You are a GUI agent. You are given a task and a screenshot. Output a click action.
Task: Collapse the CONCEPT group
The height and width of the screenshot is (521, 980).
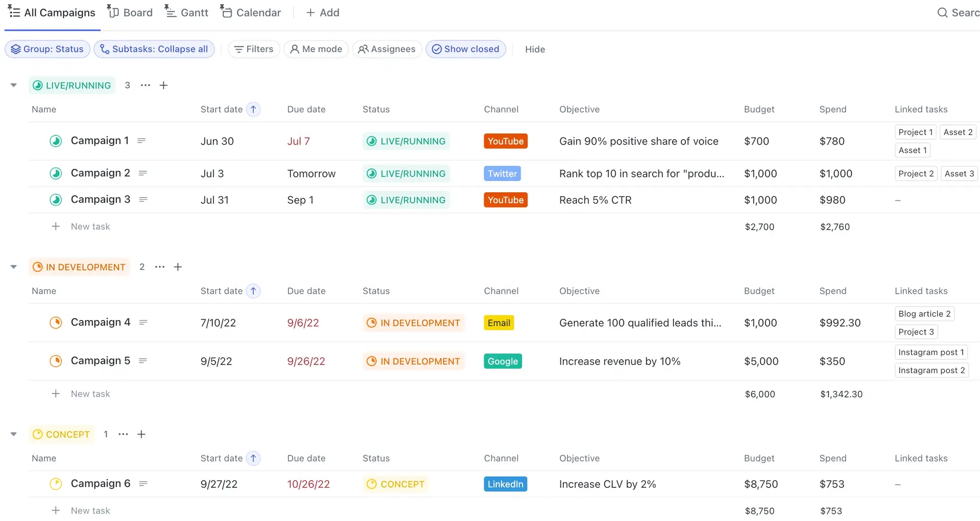point(13,434)
